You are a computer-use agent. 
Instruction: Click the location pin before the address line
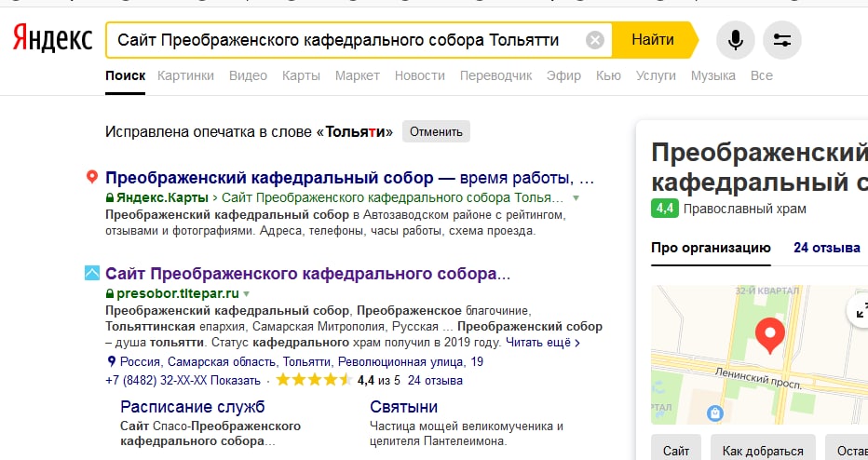tap(111, 361)
